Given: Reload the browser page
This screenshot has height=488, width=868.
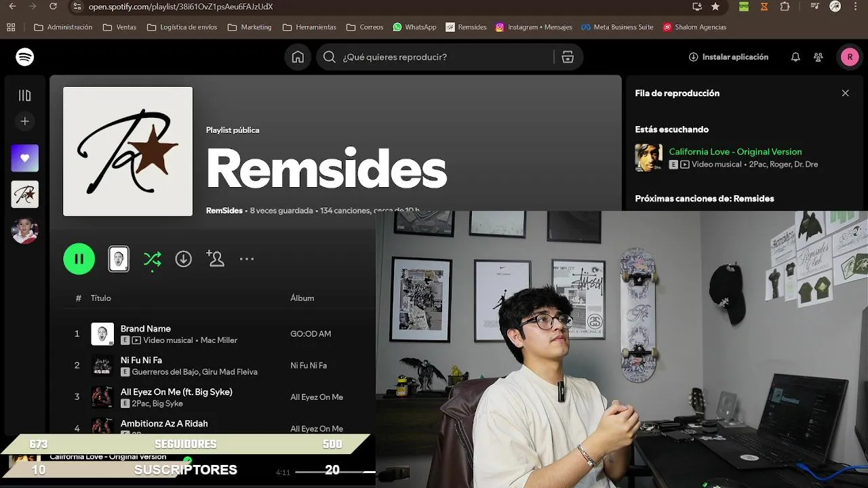Looking at the screenshot, I should 53,6.
